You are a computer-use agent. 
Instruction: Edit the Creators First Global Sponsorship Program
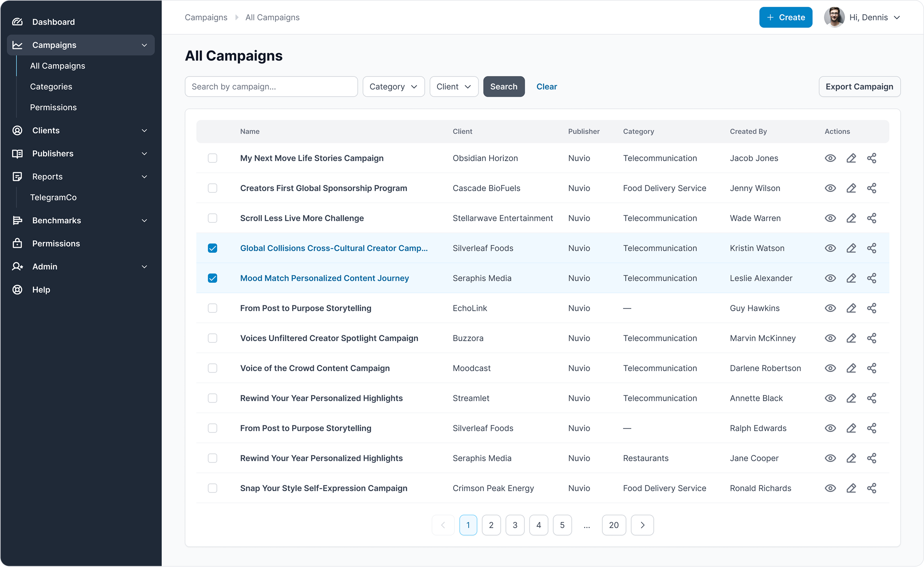coord(851,188)
